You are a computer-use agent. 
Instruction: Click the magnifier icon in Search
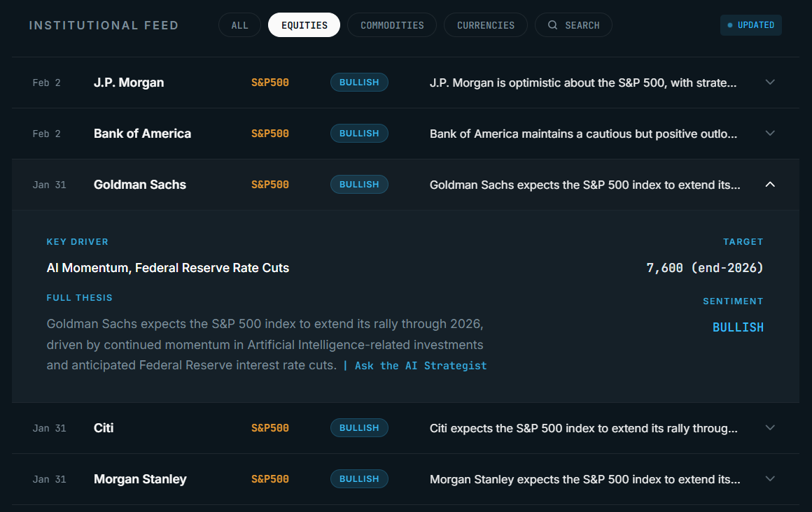tap(552, 25)
